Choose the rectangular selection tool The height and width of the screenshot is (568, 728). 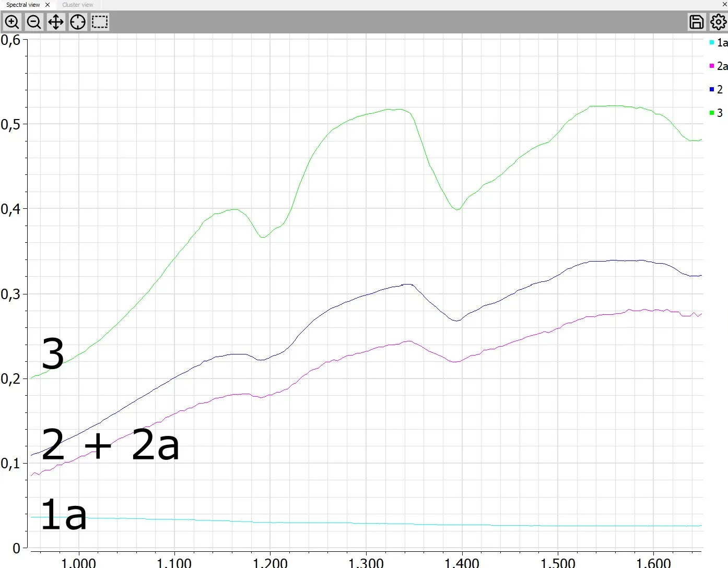coord(100,22)
